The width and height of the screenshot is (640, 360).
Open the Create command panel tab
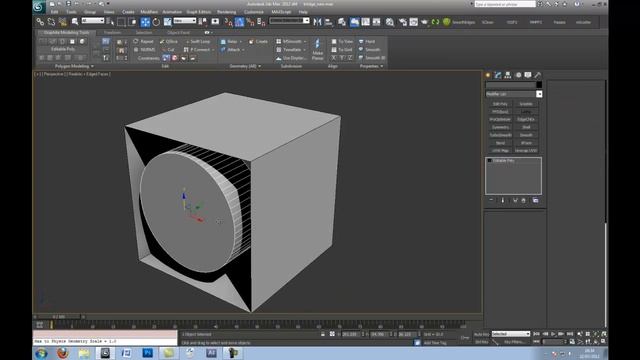click(x=488, y=75)
